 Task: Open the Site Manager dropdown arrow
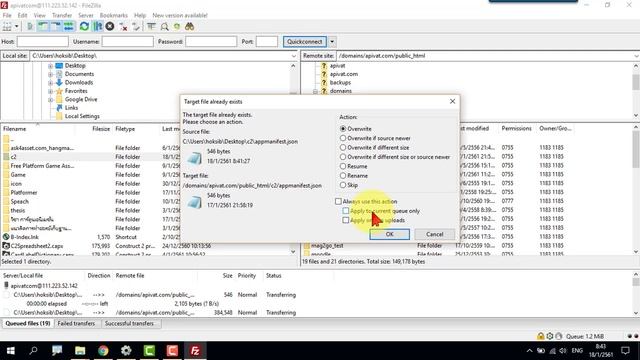coord(16,27)
